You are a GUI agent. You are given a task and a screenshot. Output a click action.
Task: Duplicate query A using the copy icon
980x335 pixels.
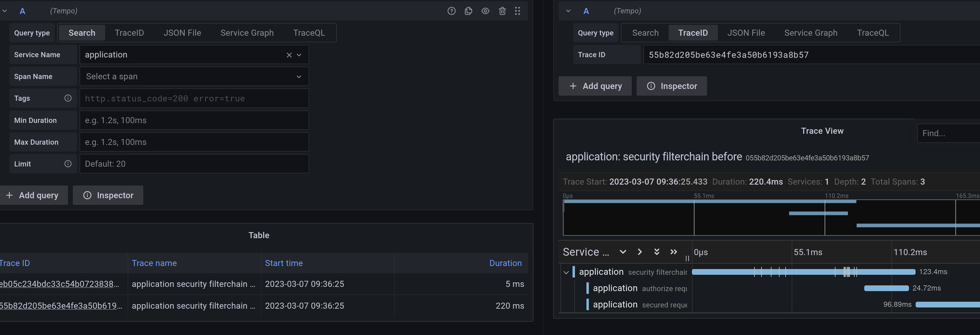[x=468, y=11]
